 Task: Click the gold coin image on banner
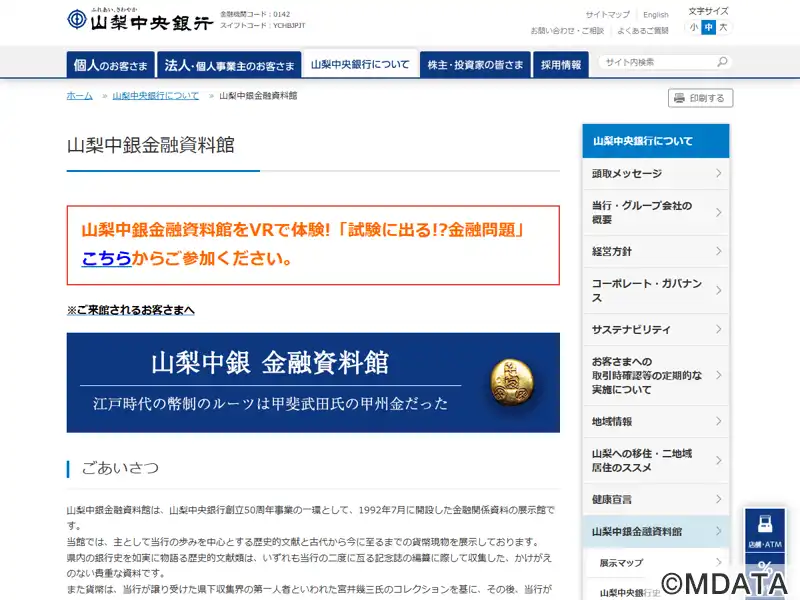click(512, 382)
